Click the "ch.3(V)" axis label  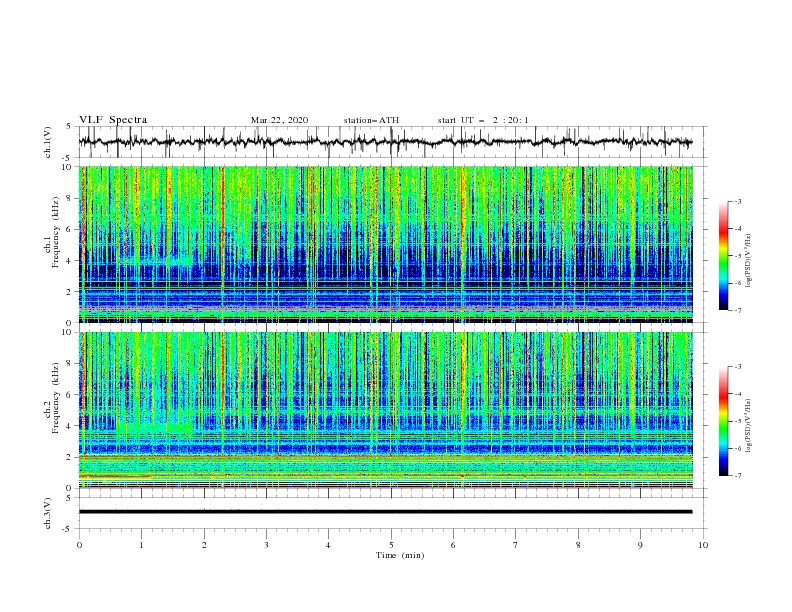point(48,513)
